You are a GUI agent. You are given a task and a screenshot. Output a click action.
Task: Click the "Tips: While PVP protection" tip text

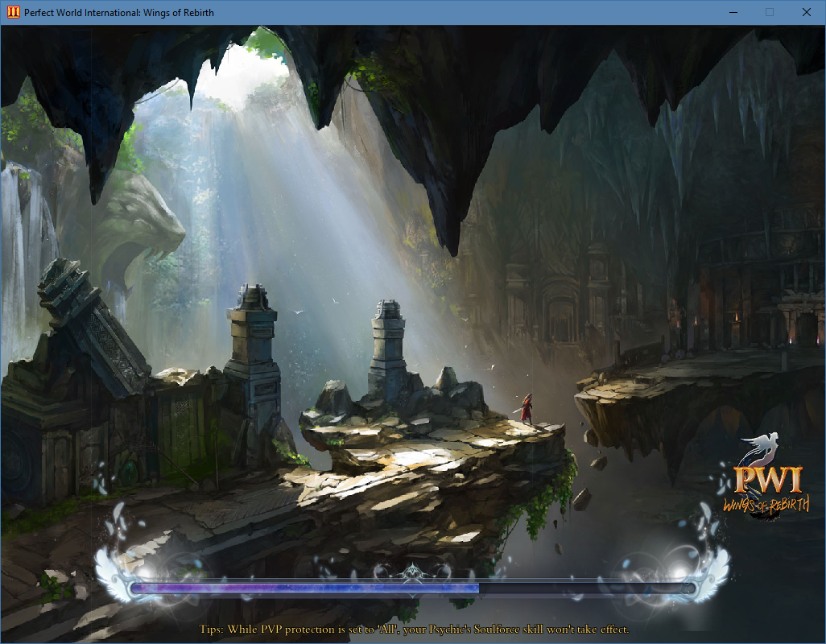pyautogui.click(x=414, y=630)
